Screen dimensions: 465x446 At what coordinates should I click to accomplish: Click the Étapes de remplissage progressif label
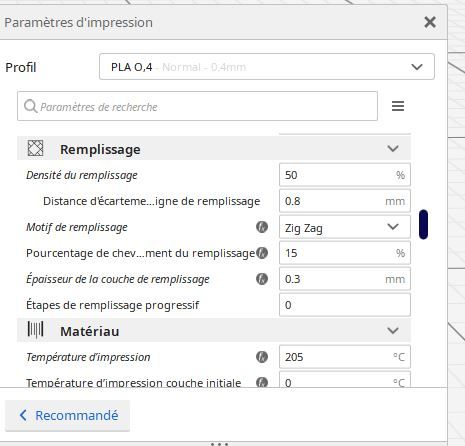click(x=112, y=305)
